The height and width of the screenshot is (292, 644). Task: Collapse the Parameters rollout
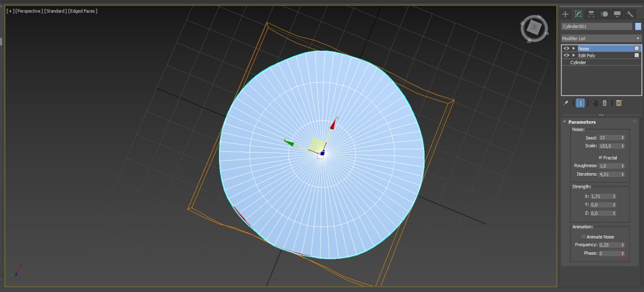click(565, 122)
